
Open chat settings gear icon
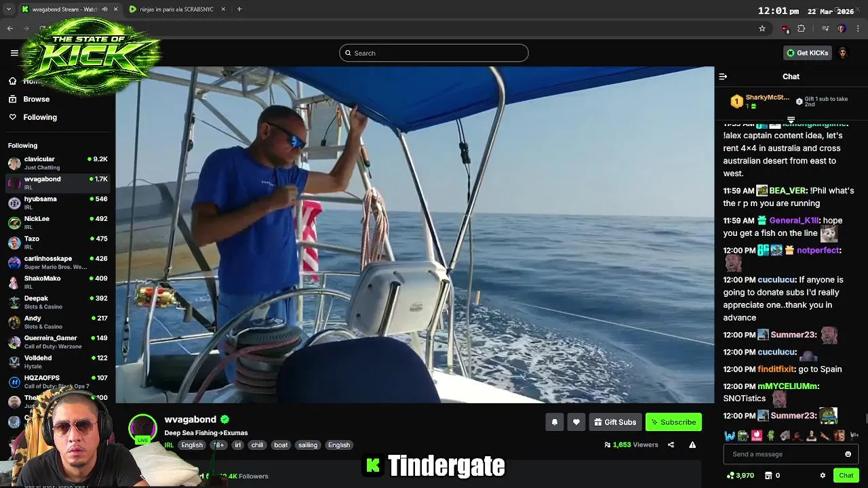click(823, 475)
